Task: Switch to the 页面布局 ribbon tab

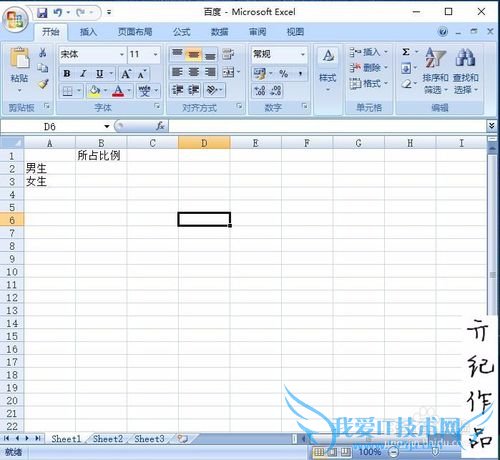Action: (x=135, y=32)
